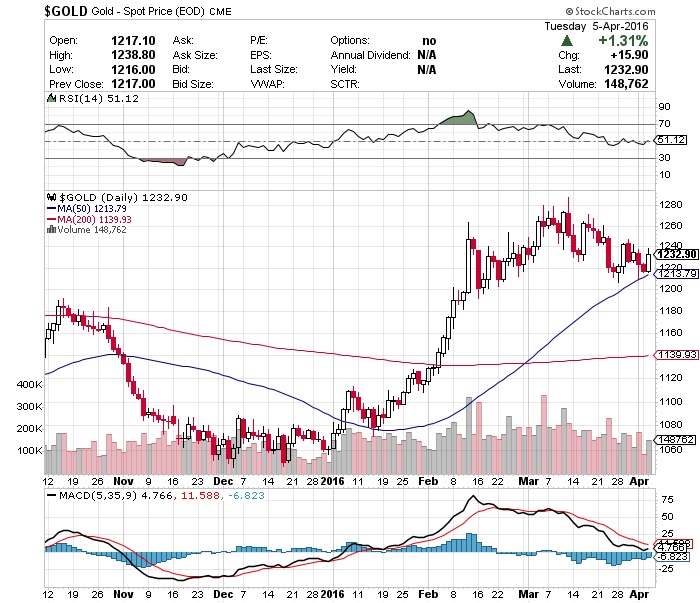700x603 pixels.
Task: Click the 'Dec' label on MACD axis
Action: pos(223,594)
